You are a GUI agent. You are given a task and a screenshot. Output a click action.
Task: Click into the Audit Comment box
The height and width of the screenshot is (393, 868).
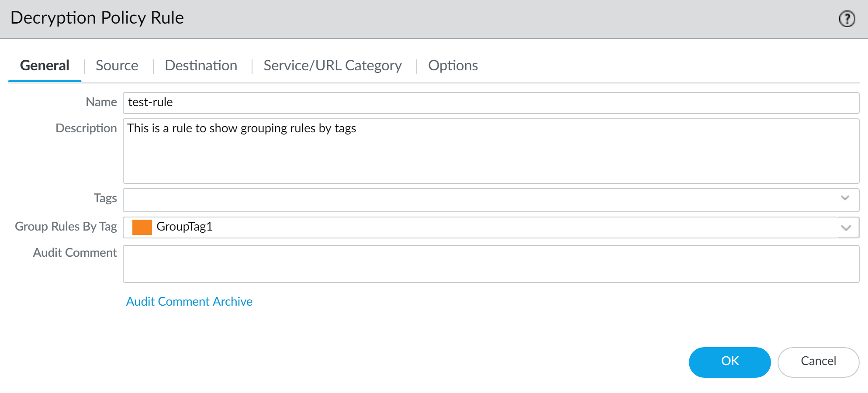[490, 264]
